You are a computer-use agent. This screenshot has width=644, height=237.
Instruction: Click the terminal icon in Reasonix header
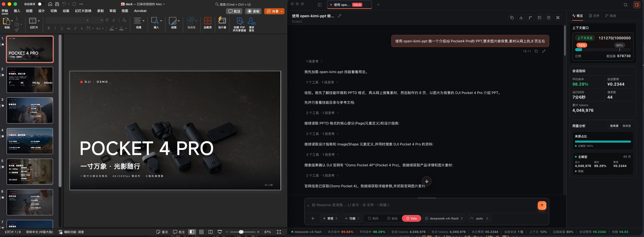pyautogui.click(x=539, y=17)
